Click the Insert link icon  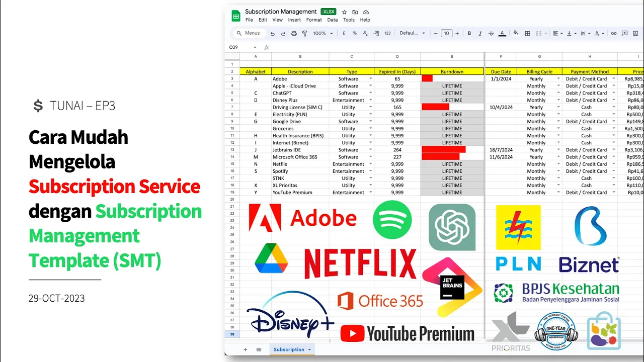[x=613, y=33]
